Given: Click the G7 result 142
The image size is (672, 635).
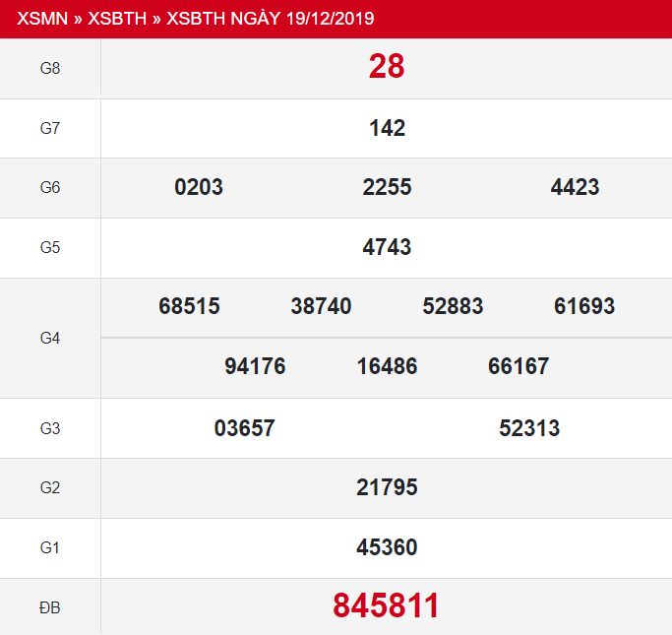Looking at the screenshot, I should click(387, 128).
